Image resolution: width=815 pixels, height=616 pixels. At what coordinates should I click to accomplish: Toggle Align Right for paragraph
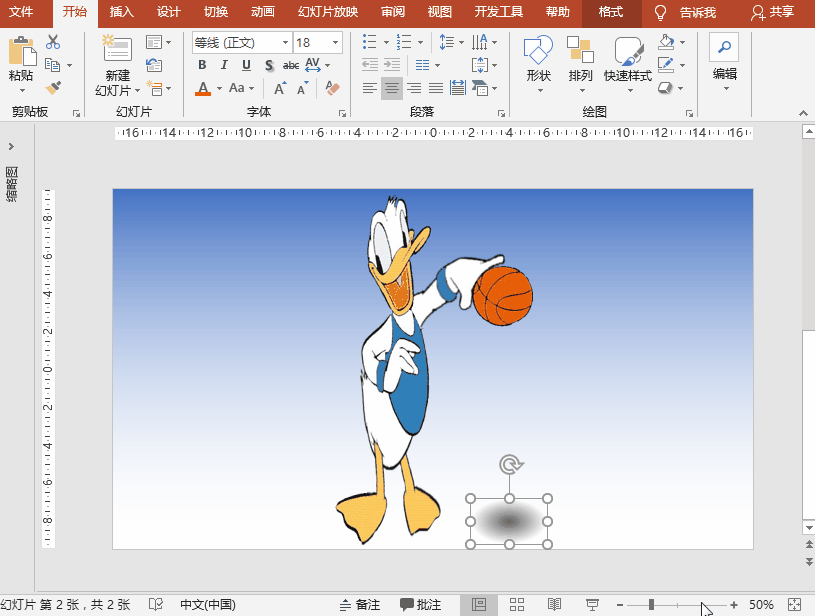(414, 88)
